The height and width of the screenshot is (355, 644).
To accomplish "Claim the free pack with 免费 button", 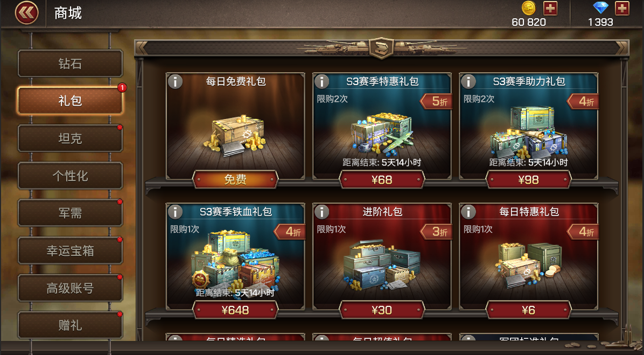I will pos(235,179).
